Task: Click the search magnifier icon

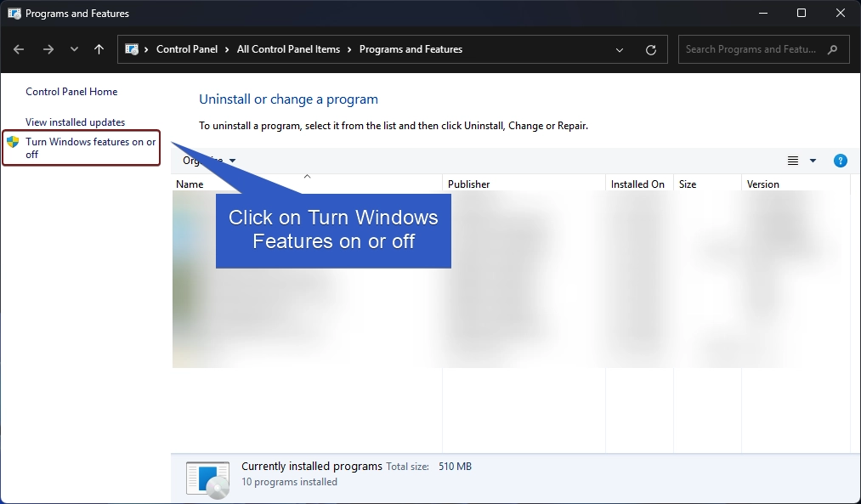Action: [x=832, y=49]
